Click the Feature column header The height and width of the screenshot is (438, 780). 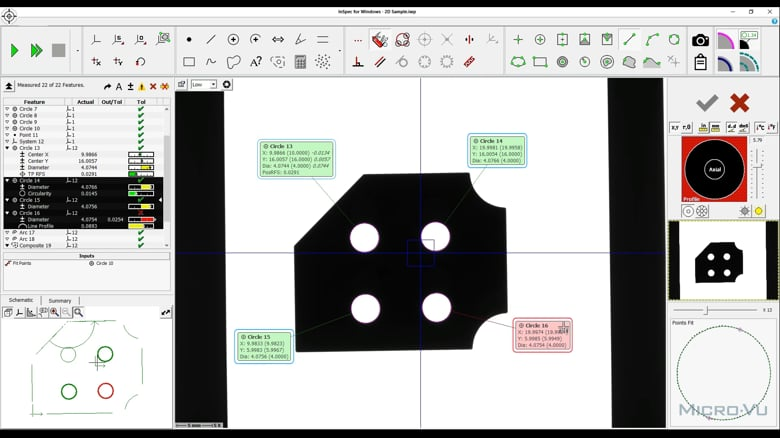coord(34,102)
